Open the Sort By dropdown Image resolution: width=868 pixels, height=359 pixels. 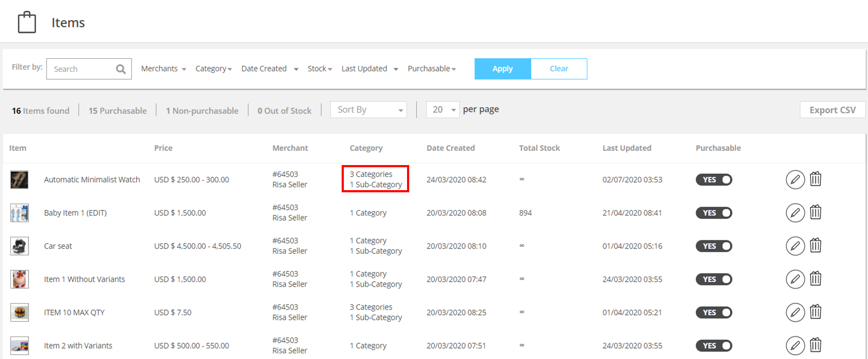point(368,110)
